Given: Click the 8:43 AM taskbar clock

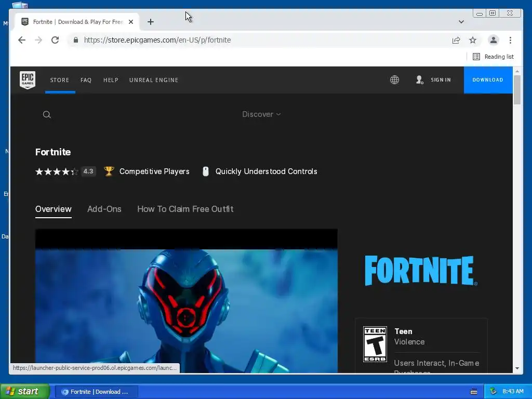Looking at the screenshot, I should [513, 392].
